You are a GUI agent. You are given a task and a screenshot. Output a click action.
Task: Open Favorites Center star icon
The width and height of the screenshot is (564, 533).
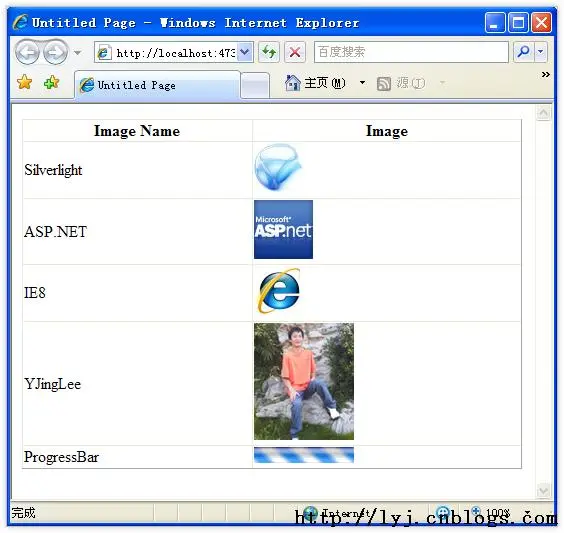[24, 82]
